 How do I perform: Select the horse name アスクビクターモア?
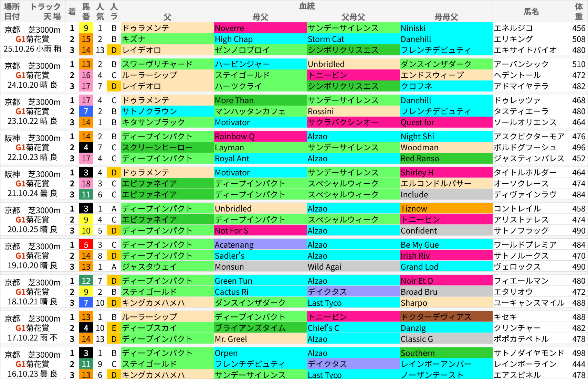529,137
